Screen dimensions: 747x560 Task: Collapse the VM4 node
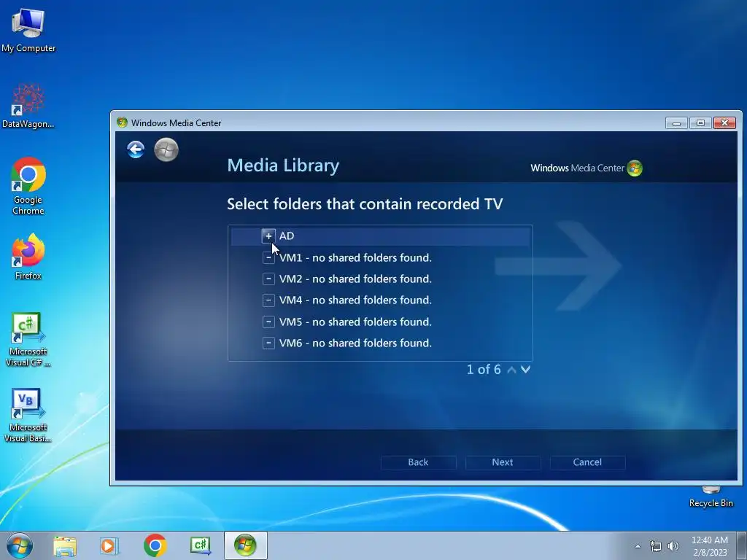(x=268, y=300)
